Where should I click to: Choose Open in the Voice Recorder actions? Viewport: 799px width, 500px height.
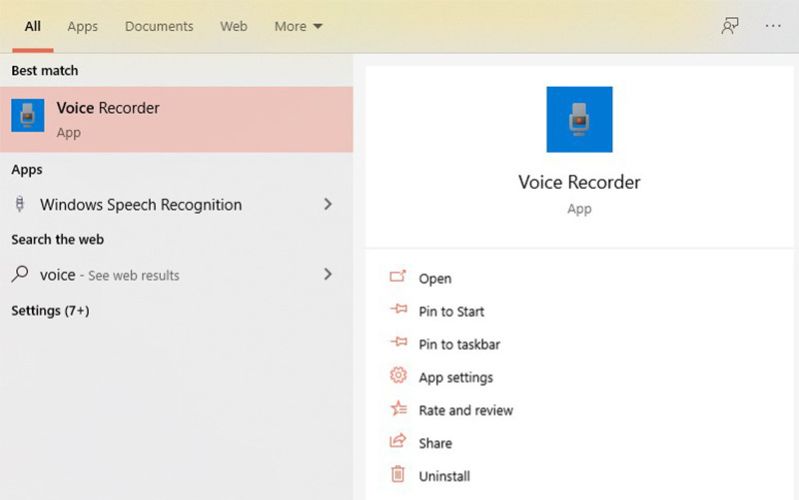[435, 278]
